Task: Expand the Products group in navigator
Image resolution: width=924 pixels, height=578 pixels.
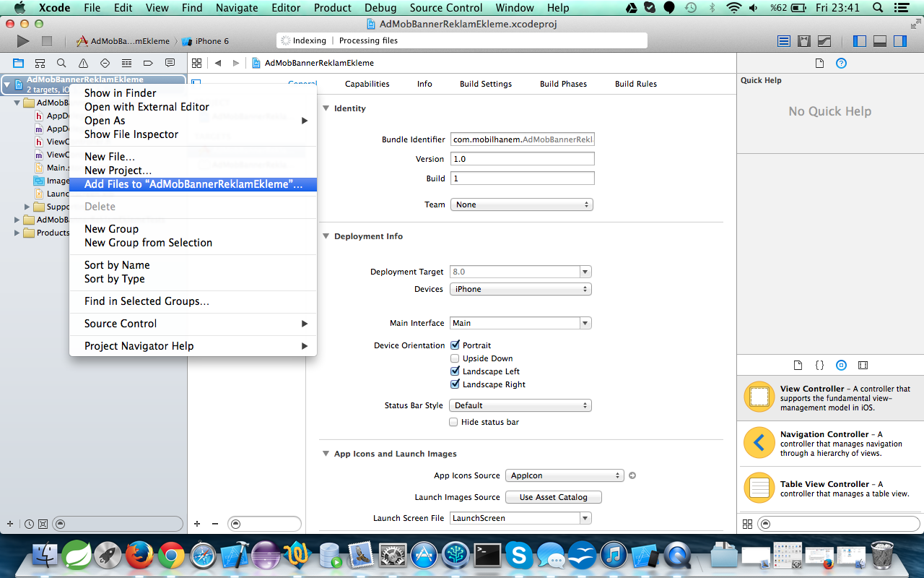Action: click(17, 233)
